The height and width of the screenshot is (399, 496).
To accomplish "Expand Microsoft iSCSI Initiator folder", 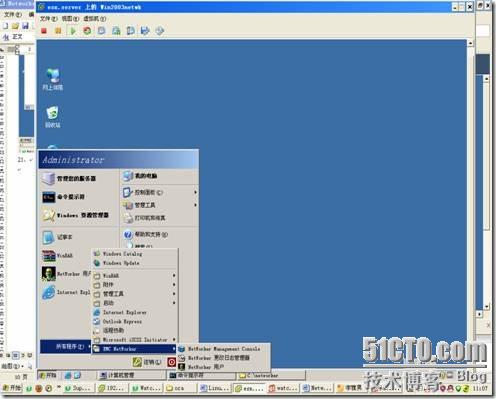I will pos(135,340).
